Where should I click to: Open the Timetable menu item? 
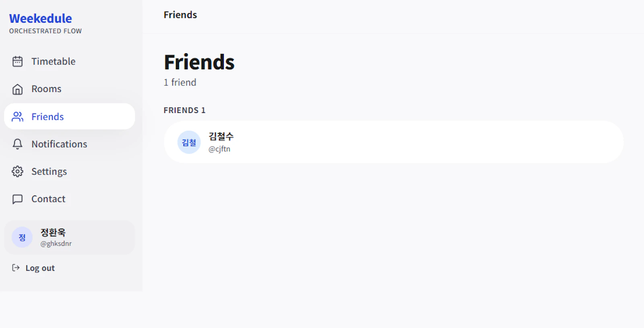point(69,61)
